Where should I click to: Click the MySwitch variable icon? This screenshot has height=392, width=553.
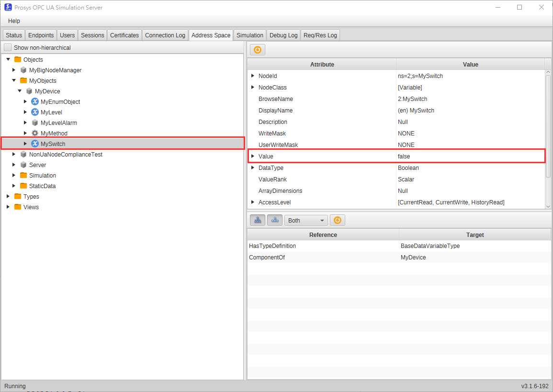click(x=35, y=144)
